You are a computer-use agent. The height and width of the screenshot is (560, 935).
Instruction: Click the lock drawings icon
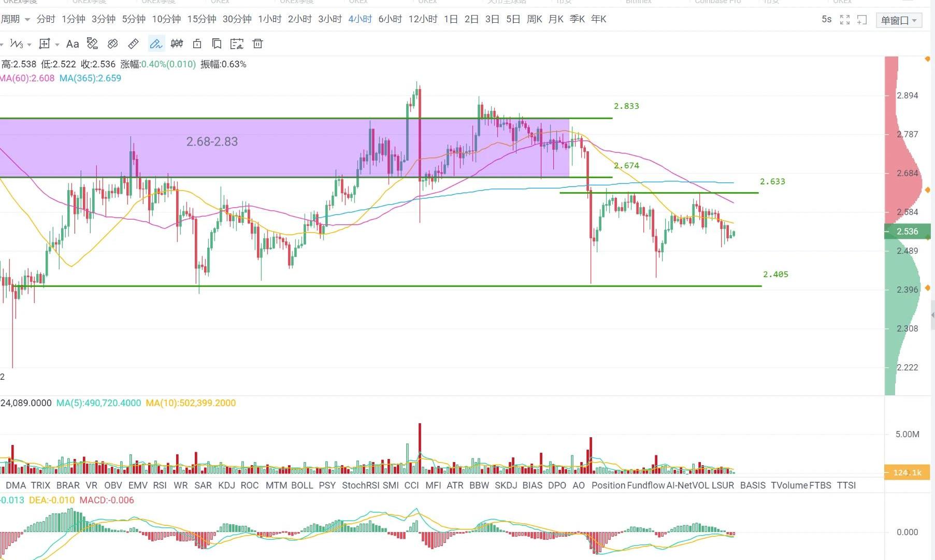[x=197, y=44]
